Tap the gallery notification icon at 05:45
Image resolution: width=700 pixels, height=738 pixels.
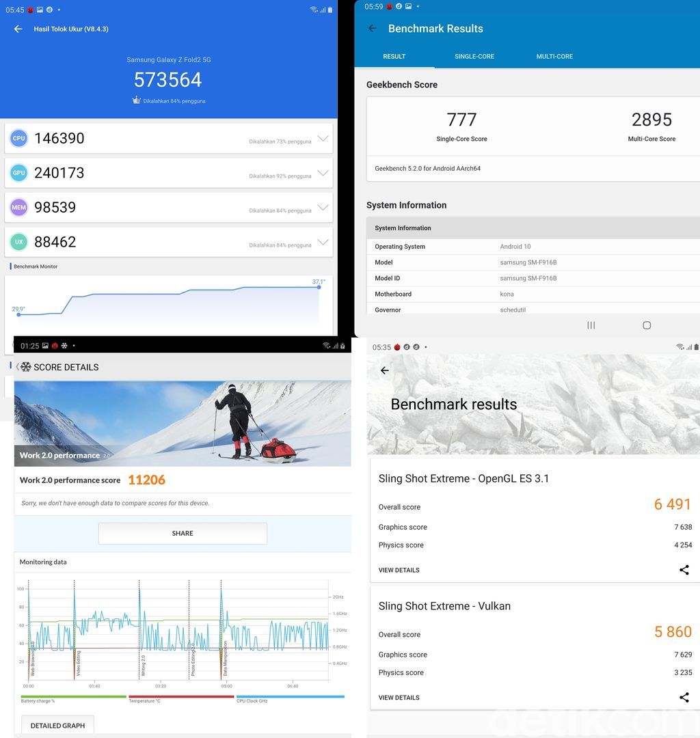coord(40,10)
